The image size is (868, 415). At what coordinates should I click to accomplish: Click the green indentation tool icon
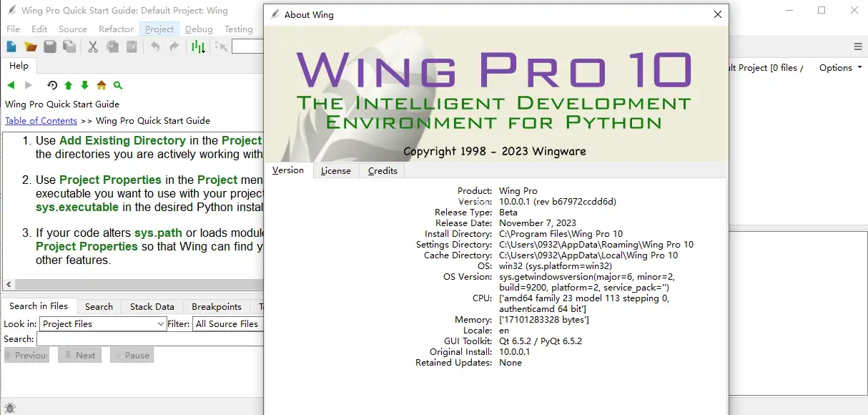[x=198, y=47]
